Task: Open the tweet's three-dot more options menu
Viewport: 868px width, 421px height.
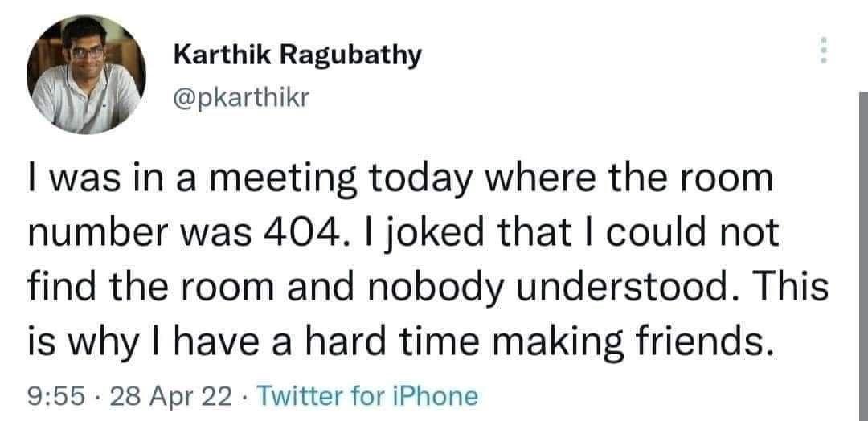Action: coord(821,50)
